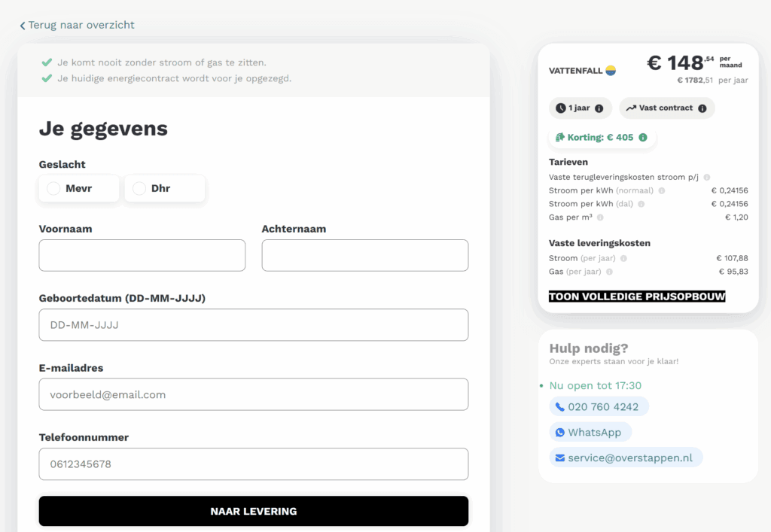Click info icon for Vaste terugleveringskosten stroom

click(706, 178)
